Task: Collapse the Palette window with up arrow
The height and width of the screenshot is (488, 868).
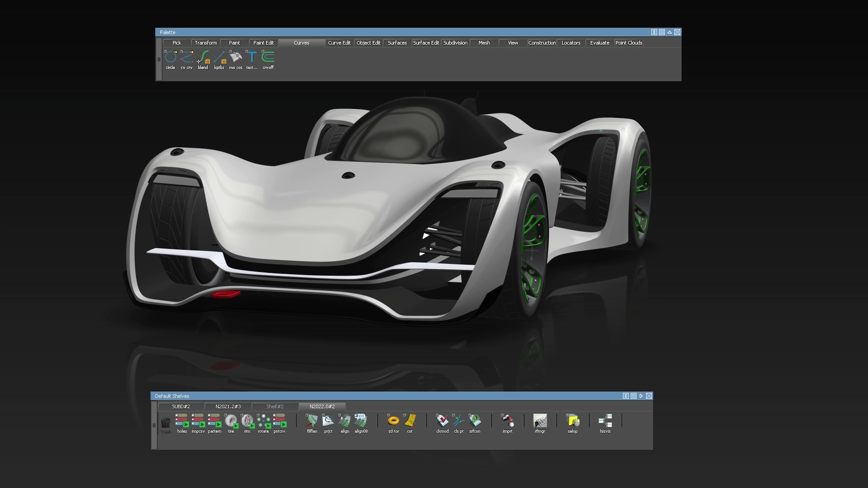Action: [x=670, y=32]
